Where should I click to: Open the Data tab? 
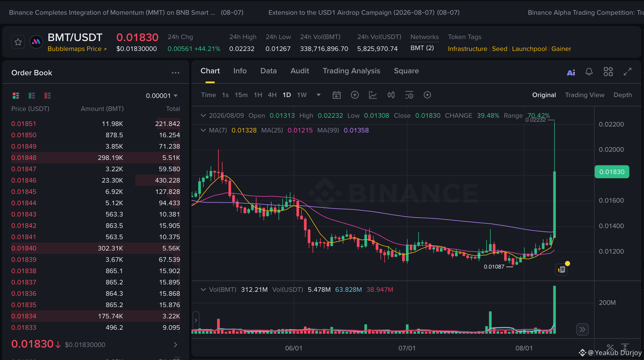point(268,71)
